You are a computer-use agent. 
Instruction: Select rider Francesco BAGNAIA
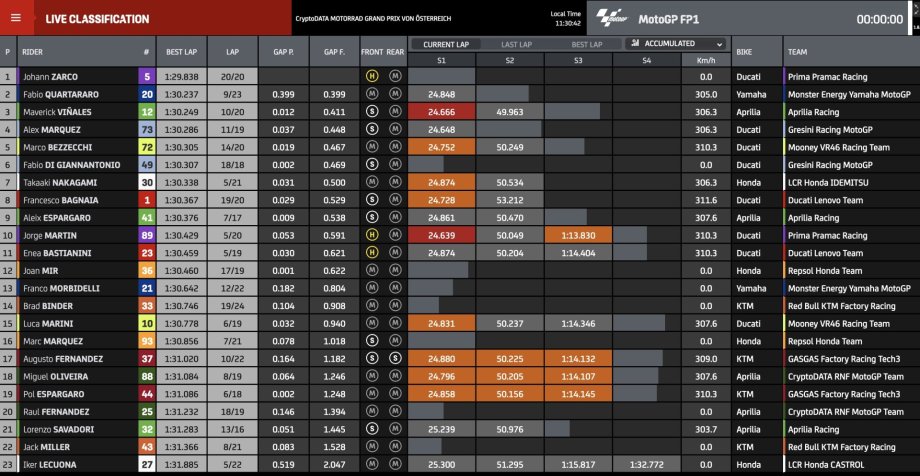tap(61, 200)
